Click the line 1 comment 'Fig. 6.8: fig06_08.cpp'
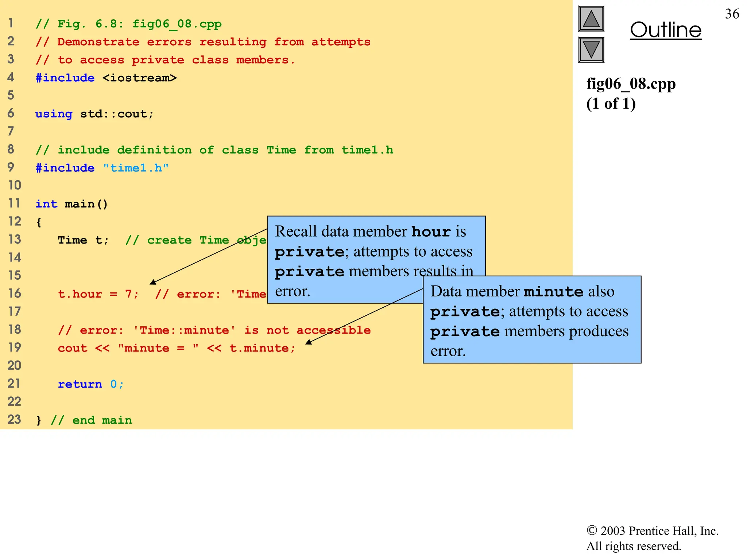 pos(129,24)
